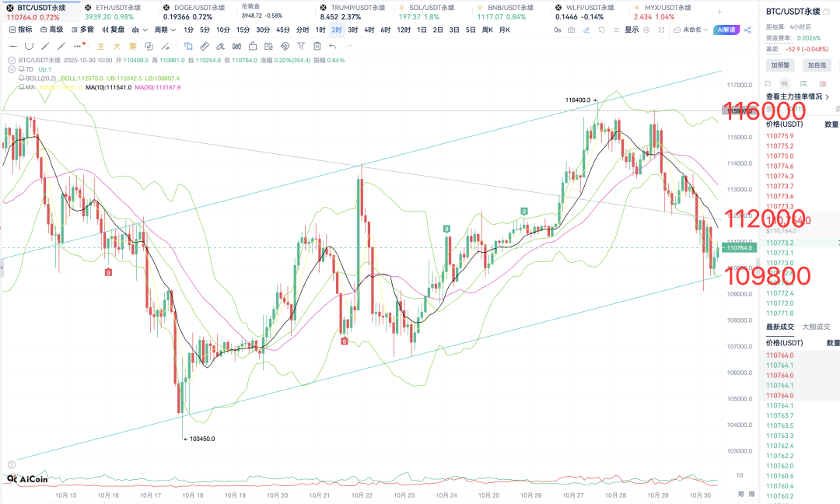Click the share icon beside AI解读
Screen dimensions: 840x504
point(747,30)
